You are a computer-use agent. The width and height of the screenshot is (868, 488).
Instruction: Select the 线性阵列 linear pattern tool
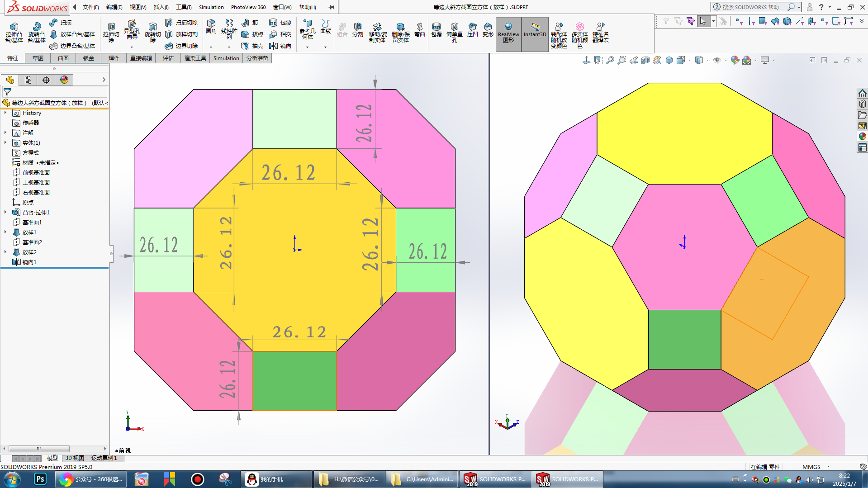click(229, 29)
